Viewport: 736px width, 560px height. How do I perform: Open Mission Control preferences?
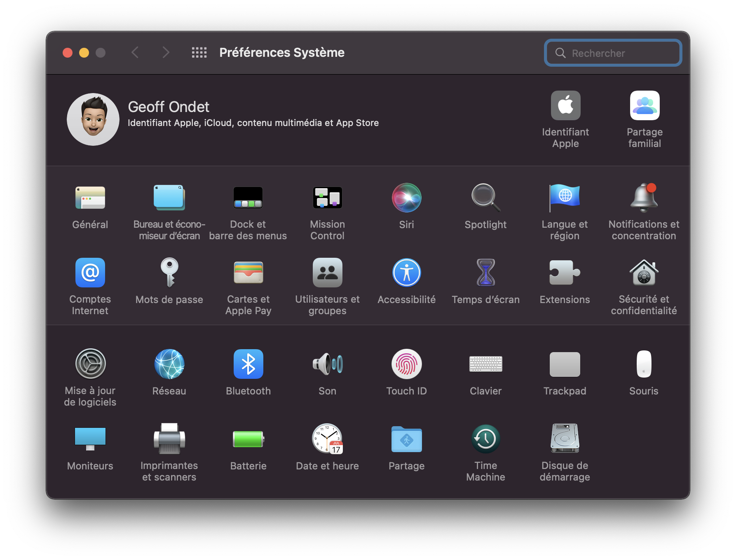[x=328, y=198]
